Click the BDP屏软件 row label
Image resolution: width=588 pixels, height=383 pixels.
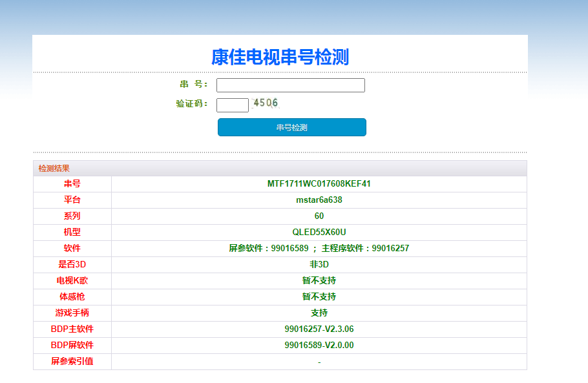72,345
